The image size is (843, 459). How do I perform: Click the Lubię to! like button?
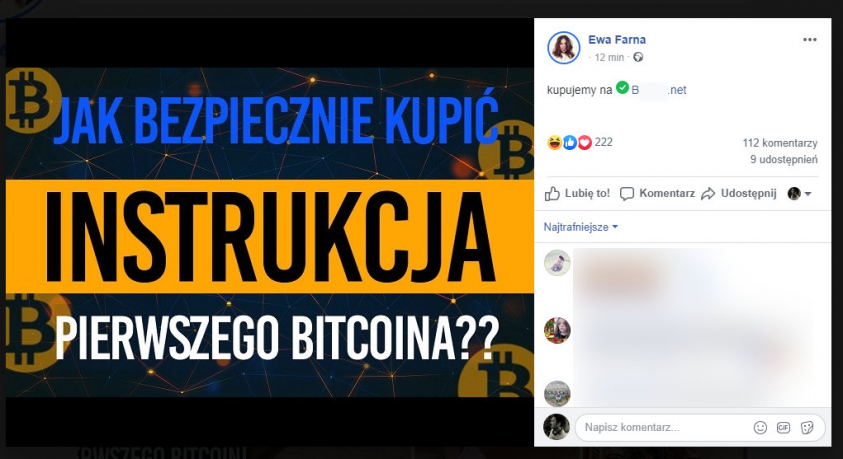click(577, 193)
